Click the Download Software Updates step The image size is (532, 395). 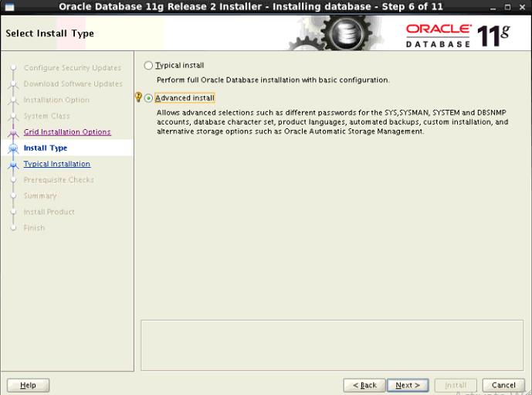click(73, 84)
